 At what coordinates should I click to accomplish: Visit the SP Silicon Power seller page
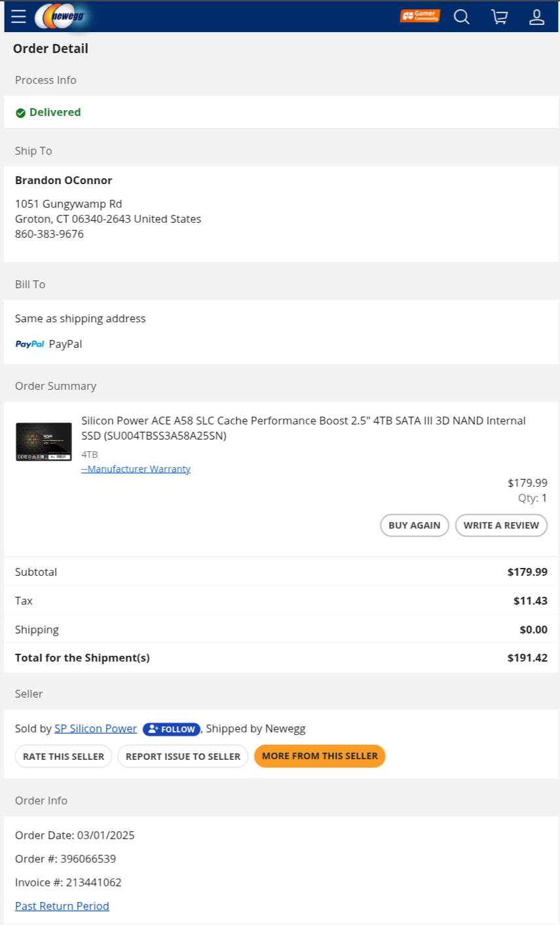(96, 728)
